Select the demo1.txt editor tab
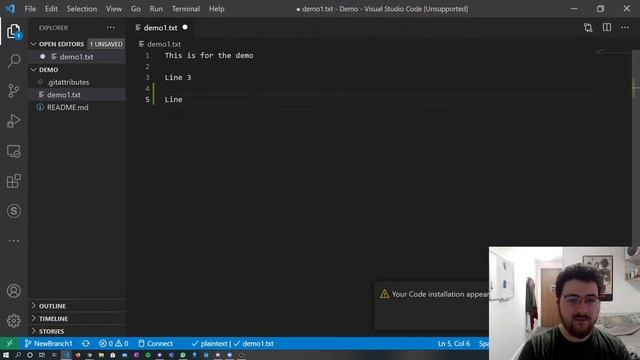640x360 pixels. point(160,28)
